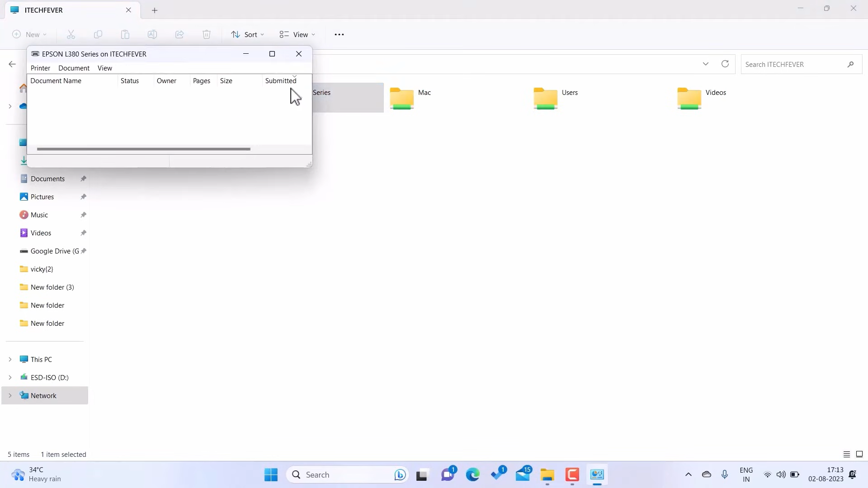Maximize the EPSON L380 Series window

[272, 54]
